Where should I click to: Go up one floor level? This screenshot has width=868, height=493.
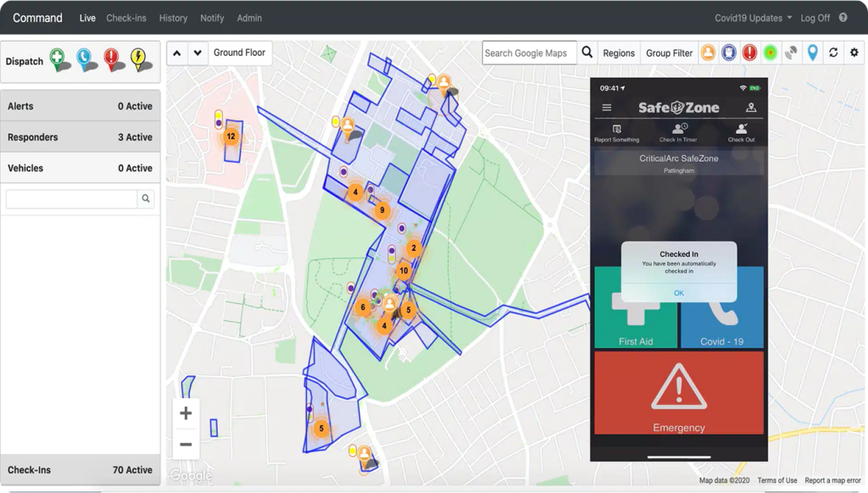[177, 53]
